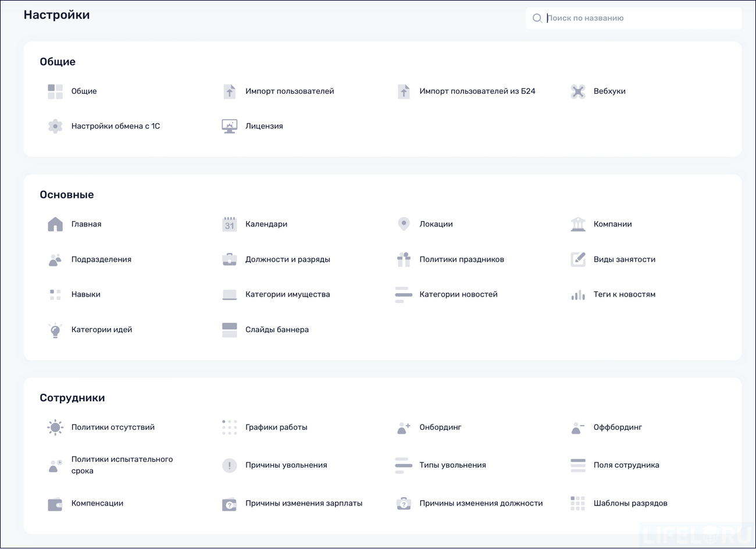Click the Категории идей lightbulb icon
756x549 pixels.
click(x=55, y=329)
